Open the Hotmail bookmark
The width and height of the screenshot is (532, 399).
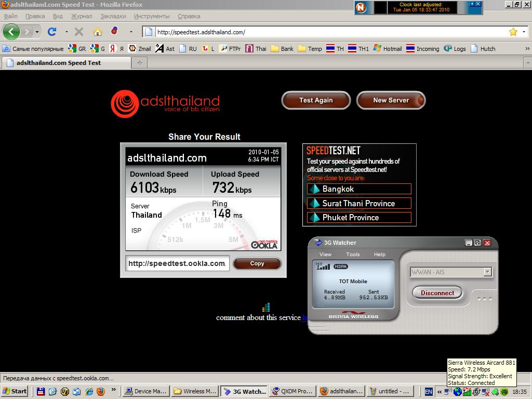[x=387, y=48]
